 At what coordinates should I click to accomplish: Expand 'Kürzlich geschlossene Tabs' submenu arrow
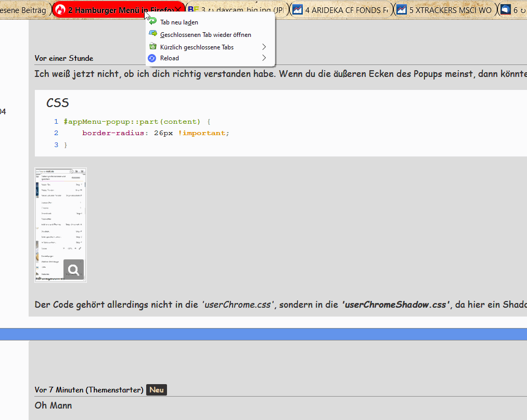[x=264, y=47]
